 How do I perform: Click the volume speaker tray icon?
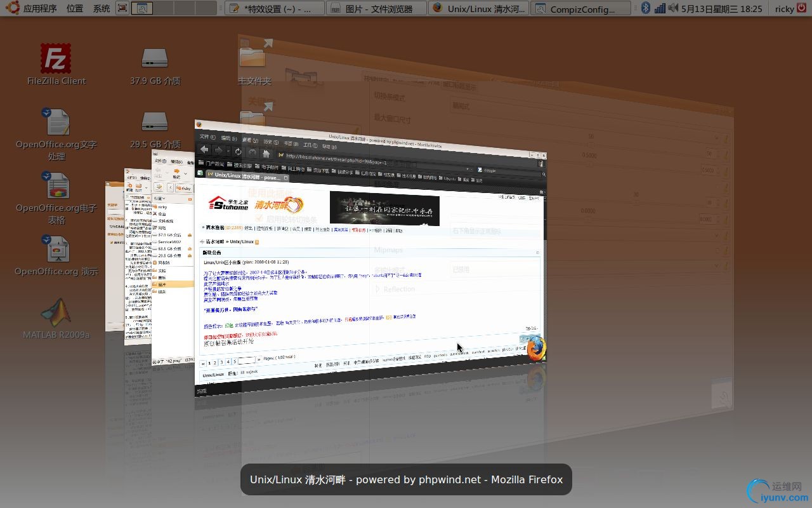pyautogui.click(x=673, y=8)
